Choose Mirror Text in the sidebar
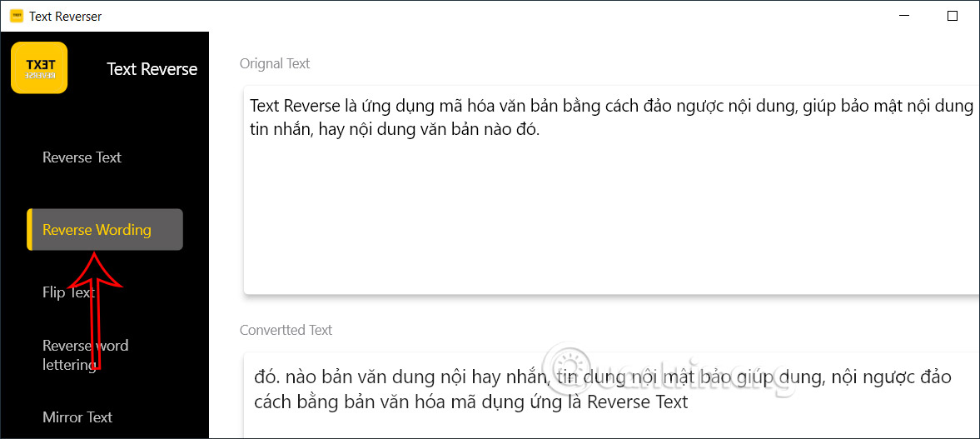 77,417
